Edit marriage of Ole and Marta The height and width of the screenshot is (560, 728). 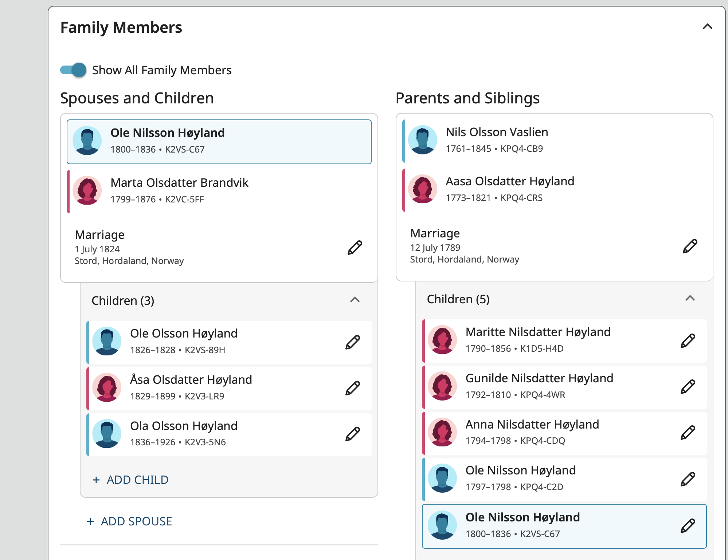(x=355, y=248)
